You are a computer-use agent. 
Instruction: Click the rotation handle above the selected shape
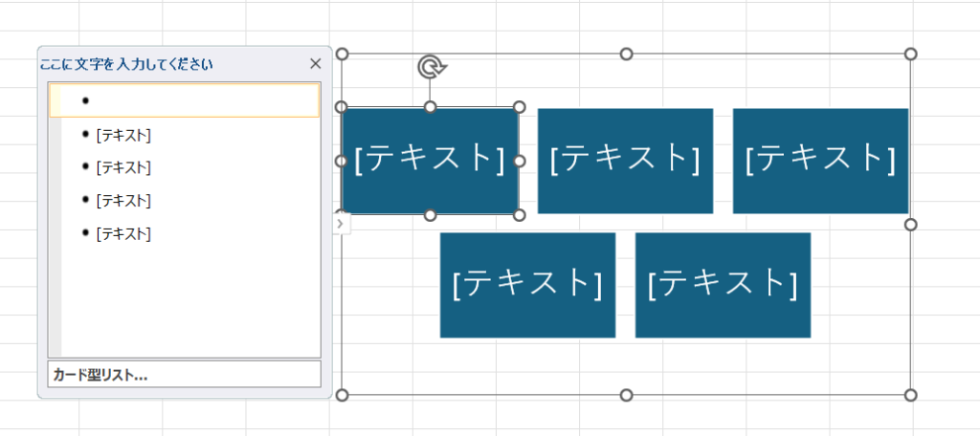click(431, 67)
